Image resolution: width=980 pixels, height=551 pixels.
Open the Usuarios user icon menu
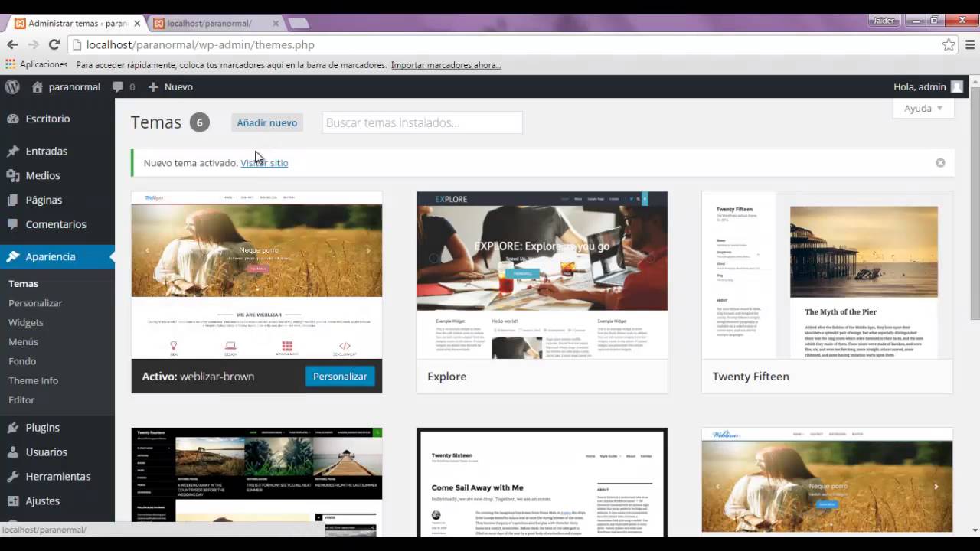[46, 452]
